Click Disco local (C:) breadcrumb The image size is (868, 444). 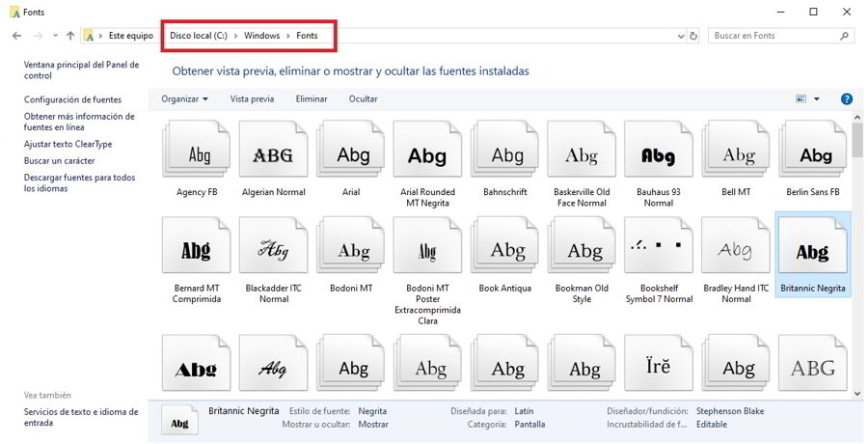click(198, 36)
